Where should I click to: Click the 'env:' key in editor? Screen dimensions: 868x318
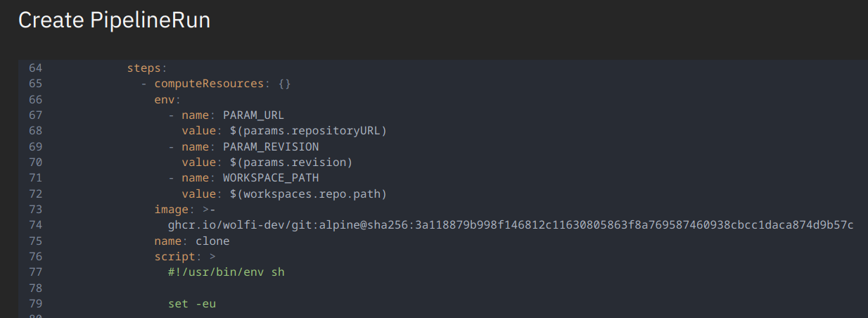[x=165, y=100]
